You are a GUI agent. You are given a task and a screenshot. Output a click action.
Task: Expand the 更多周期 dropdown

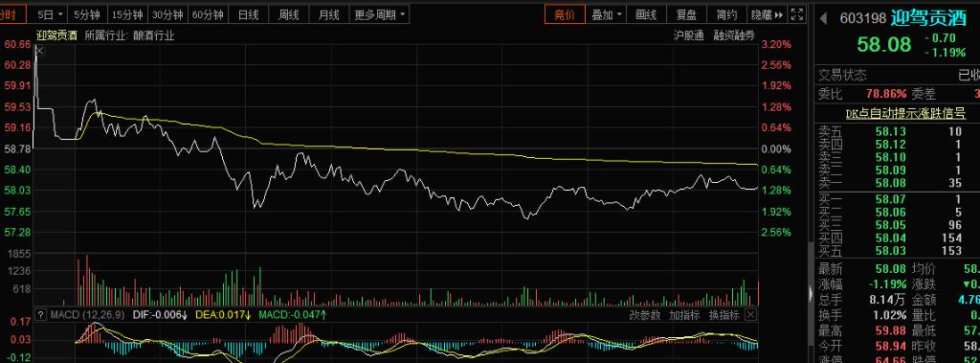[x=379, y=14]
